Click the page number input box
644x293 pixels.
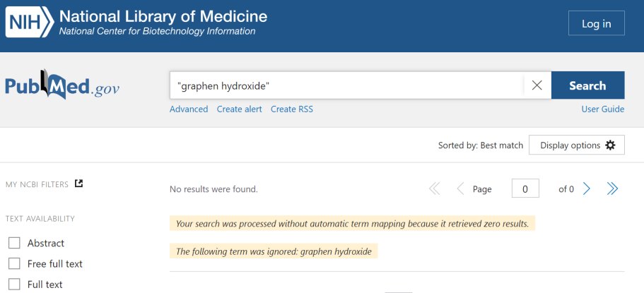[x=525, y=189]
